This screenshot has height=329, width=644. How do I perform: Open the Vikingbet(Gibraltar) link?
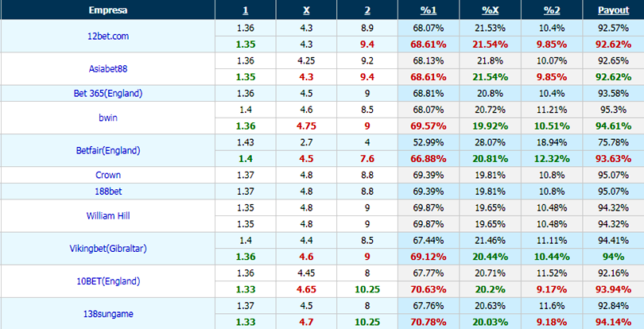coord(108,249)
